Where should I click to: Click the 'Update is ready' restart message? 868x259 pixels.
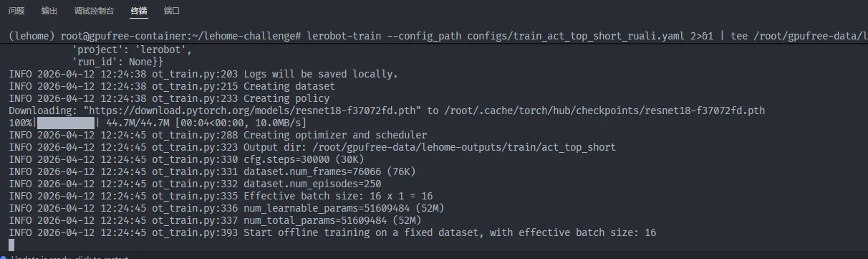(x=69, y=256)
